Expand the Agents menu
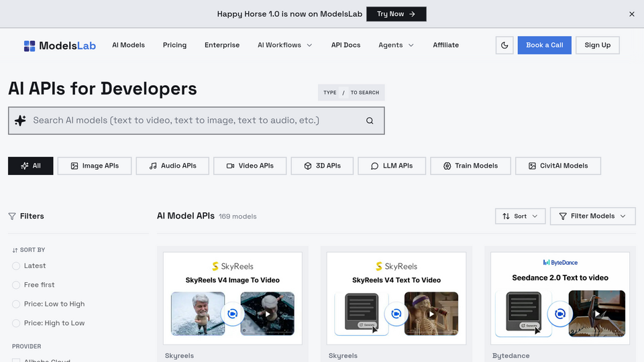This screenshot has width=644, height=362. [396, 45]
